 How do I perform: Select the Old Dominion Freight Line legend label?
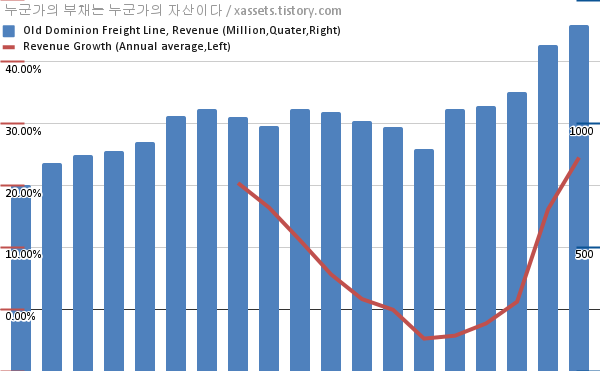tap(182, 30)
